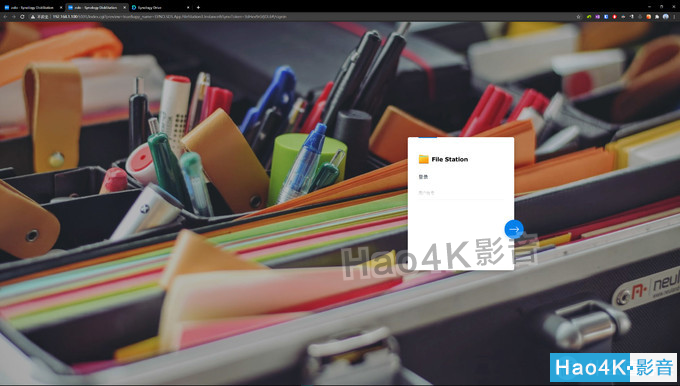Viewport: 680px width, 386px height.
Task: Close the Synology Drive tab
Action: click(188, 7)
